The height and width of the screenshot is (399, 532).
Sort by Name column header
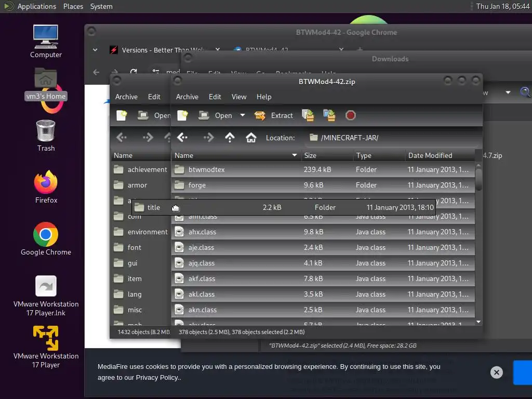point(236,155)
